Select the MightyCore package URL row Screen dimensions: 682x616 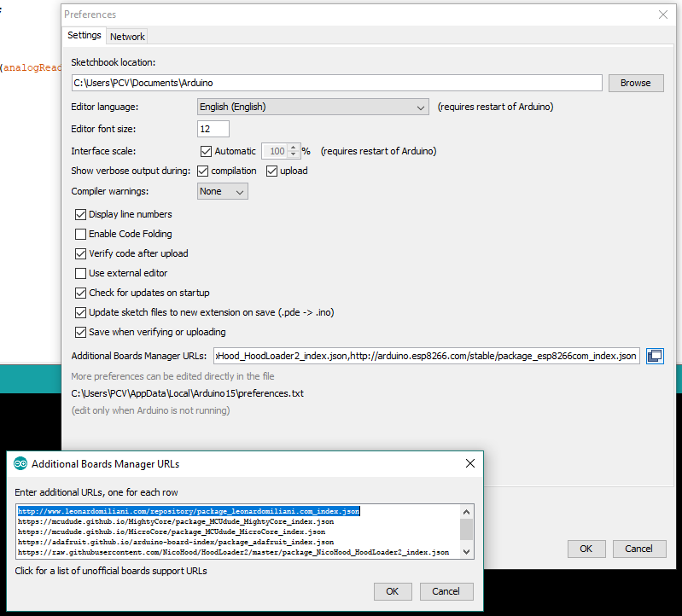click(x=176, y=521)
